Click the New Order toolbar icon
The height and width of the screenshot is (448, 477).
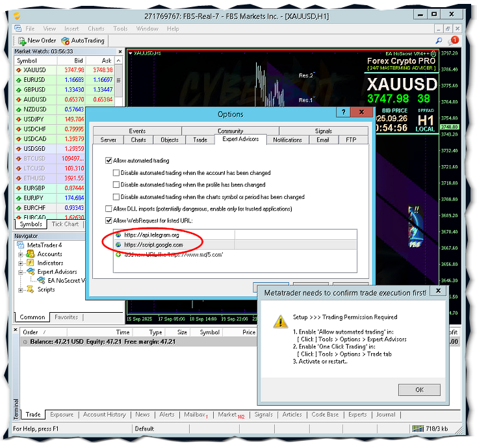[x=22, y=41]
